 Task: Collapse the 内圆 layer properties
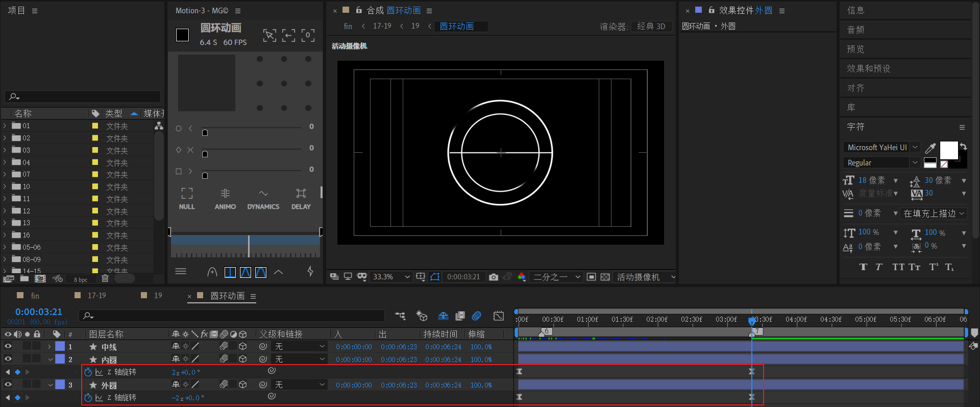(x=50, y=360)
